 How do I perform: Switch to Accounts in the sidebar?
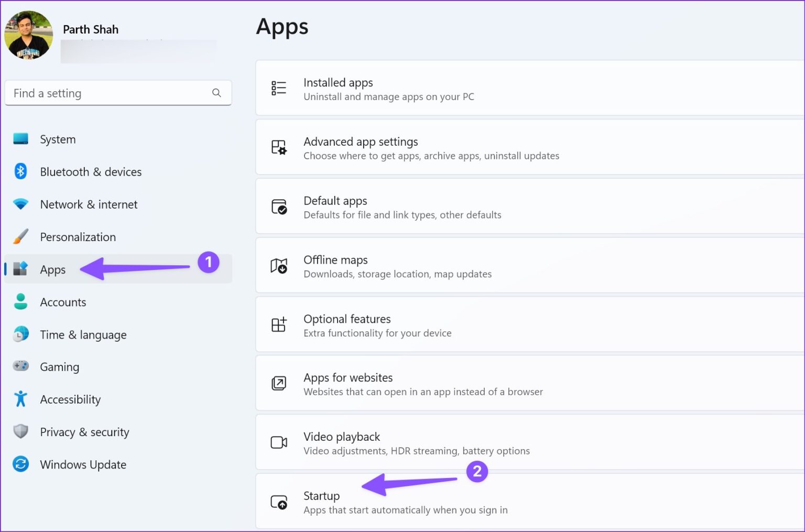pyautogui.click(x=63, y=302)
